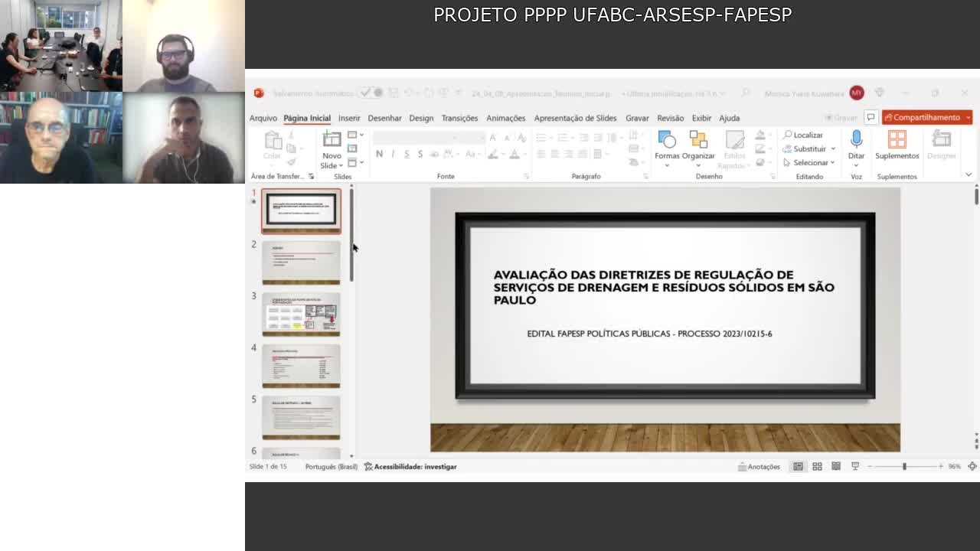The height and width of the screenshot is (551, 980).
Task: Click Acessibilidade: investigar status
Action: (x=410, y=467)
